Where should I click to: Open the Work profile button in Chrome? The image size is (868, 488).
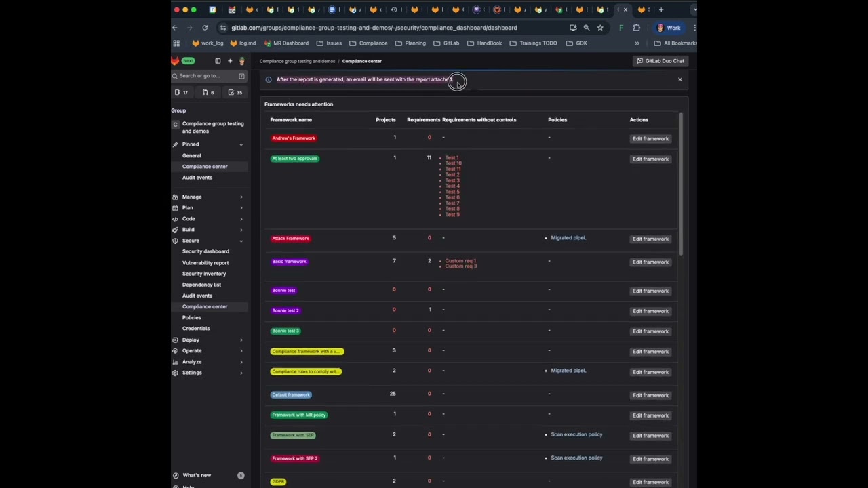669,28
